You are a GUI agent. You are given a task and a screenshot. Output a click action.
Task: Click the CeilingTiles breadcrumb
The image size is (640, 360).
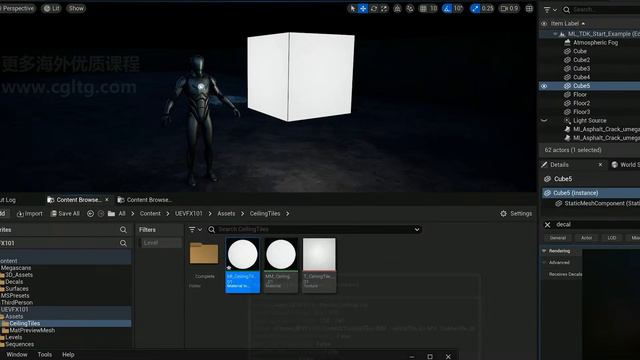click(x=264, y=214)
